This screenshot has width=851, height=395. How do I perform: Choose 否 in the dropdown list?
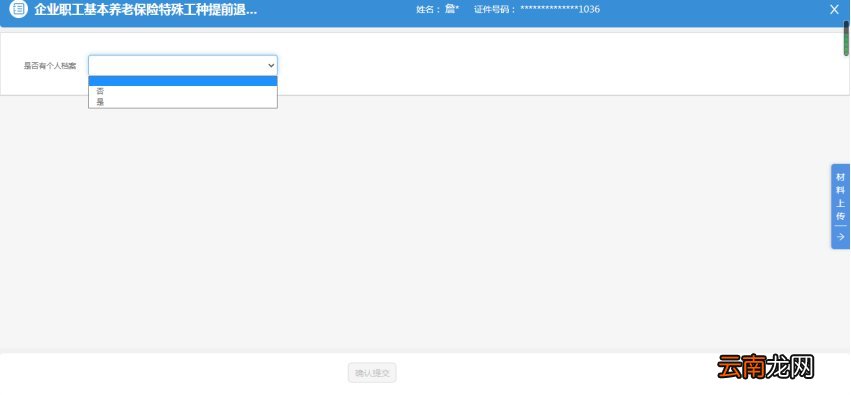click(x=183, y=91)
